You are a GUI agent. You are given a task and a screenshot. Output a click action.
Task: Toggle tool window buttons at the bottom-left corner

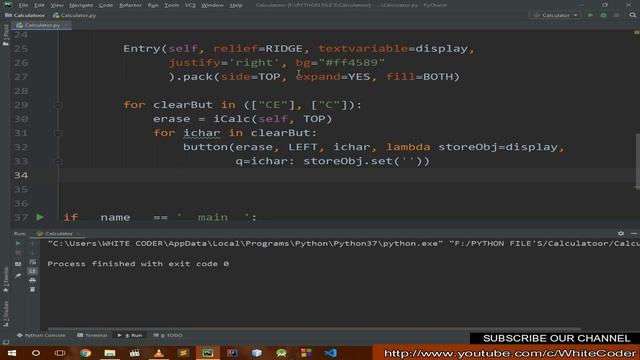tap(5, 342)
